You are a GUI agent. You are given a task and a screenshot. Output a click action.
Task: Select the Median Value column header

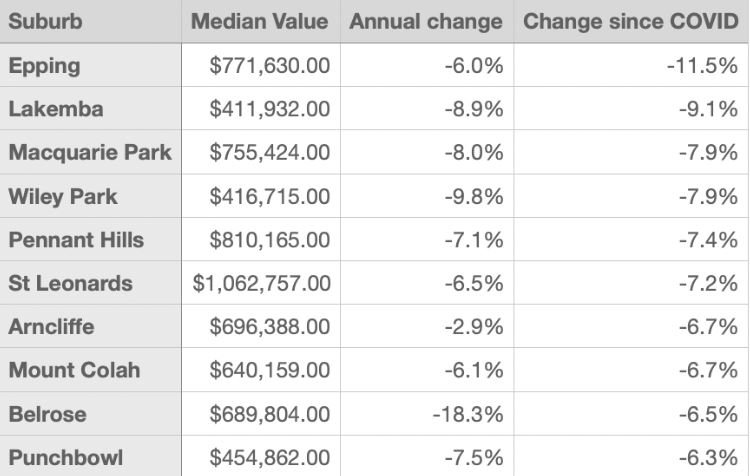click(259, 21)
